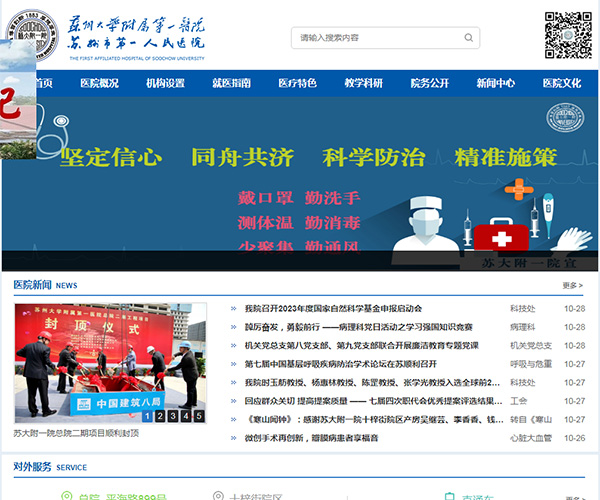Viewport: 600px width, 500px height.
Task: Switch to slide 5 in news carousel
Action: click(x=196, y=416)
